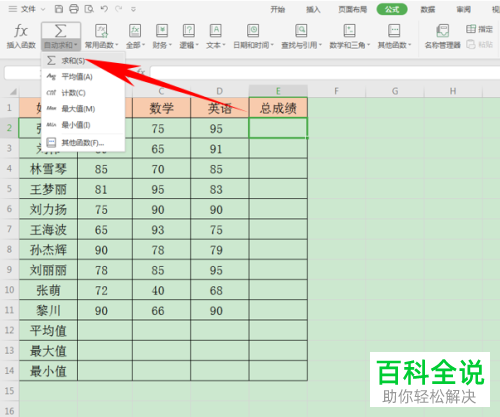Viewport: 500px width, 417px height.
Task: Open the 文件 menu
Action: 28,9
